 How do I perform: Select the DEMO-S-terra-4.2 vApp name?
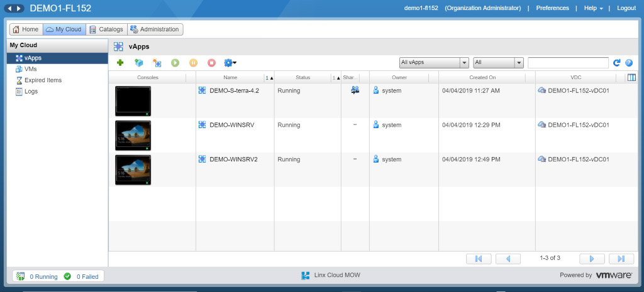coord(234,90)
